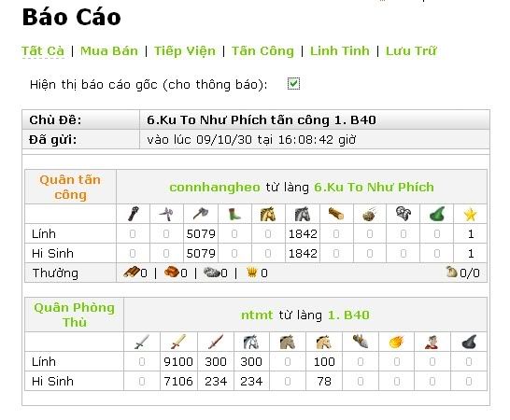Switch to the Tấn Công reports tab
The width and height of the screenshot is (510, 420).
(262, 51)
